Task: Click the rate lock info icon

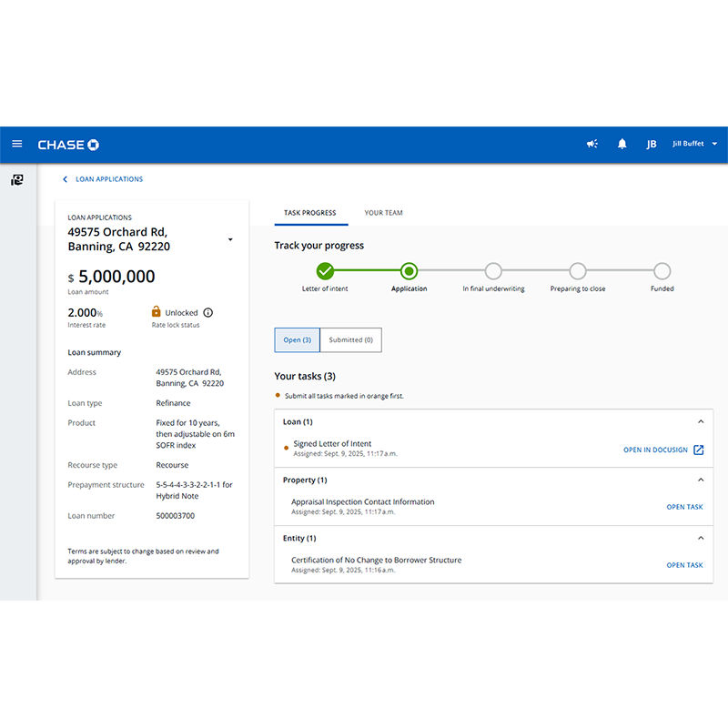Action: tap(208, 312)
